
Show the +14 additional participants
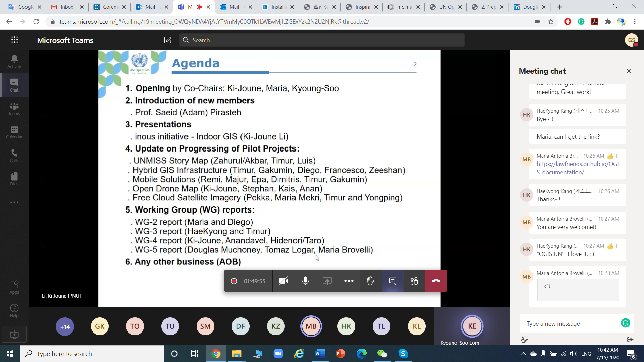65,326
